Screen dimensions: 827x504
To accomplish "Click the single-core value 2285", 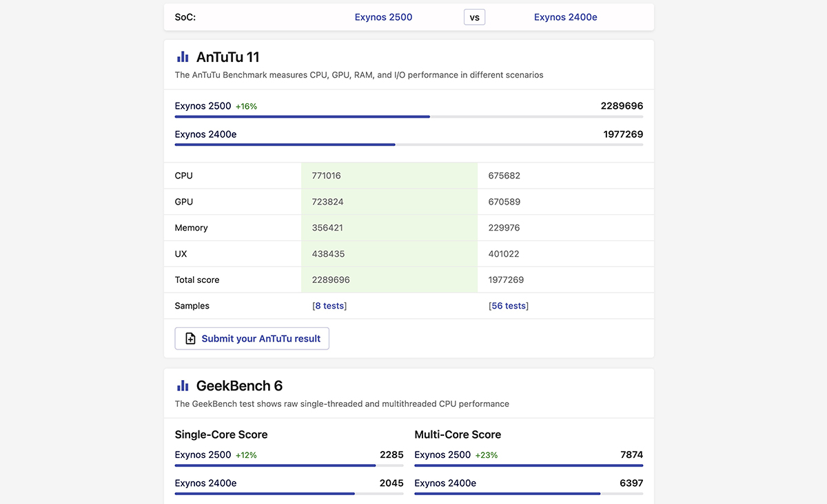I will pyautogui.click(x=391, y=455).
